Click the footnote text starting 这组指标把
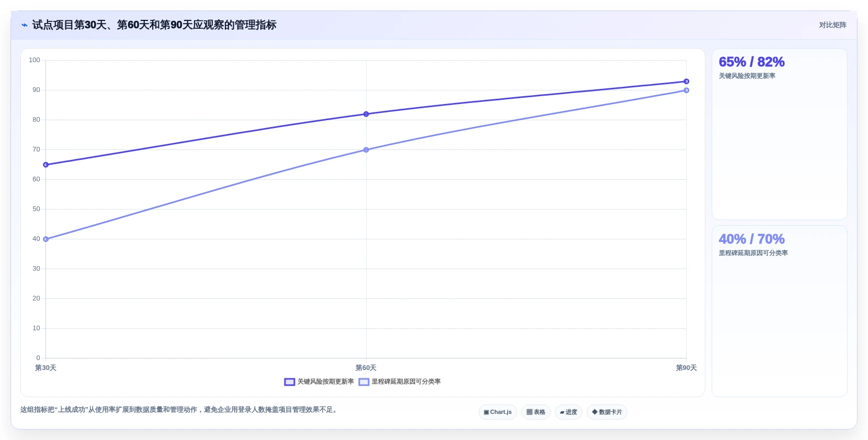 [x=180, y=410]
